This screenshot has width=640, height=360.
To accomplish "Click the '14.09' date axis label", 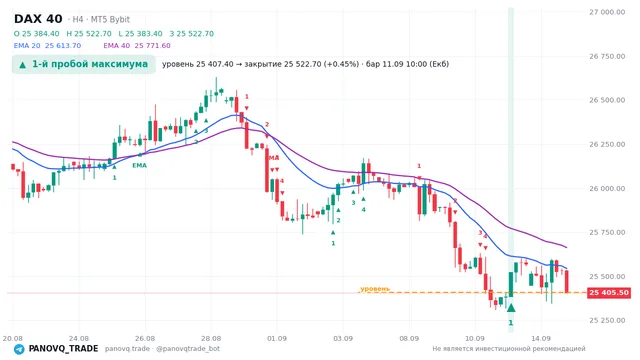I will tap(541, 338).
